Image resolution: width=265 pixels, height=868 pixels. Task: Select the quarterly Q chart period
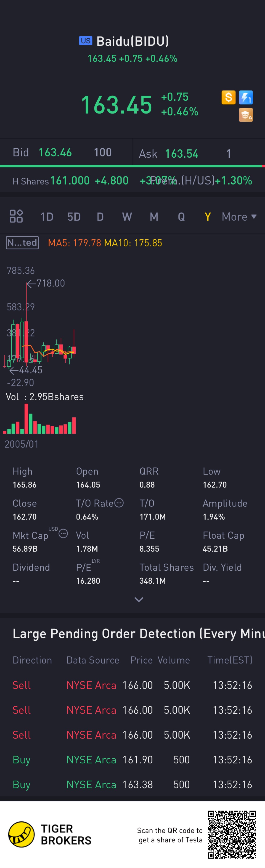pyautogui.click(x=181, y=217)
